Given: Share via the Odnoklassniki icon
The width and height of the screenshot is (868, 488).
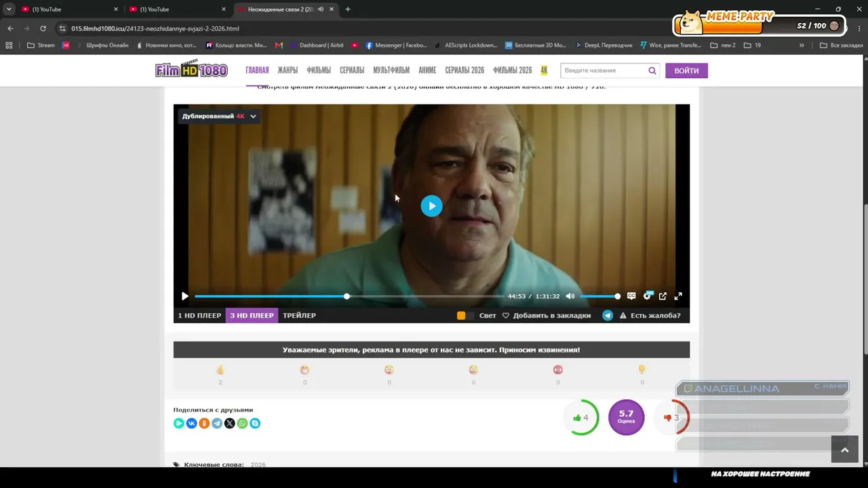Looking at the screenshot, I should (x=204, y=423).
